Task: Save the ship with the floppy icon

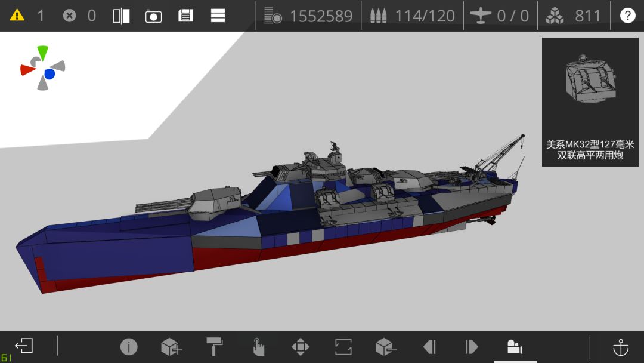Action: coord(185,16)
